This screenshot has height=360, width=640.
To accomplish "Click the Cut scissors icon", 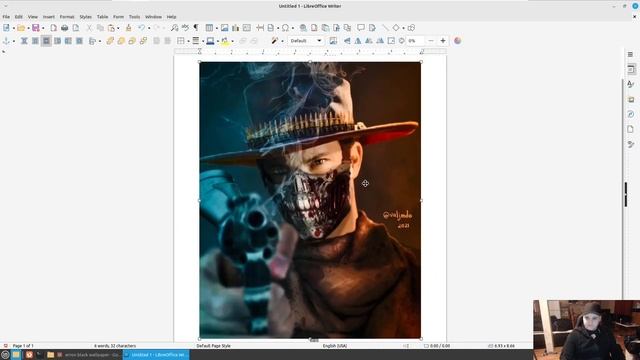I will pos(89,28).
